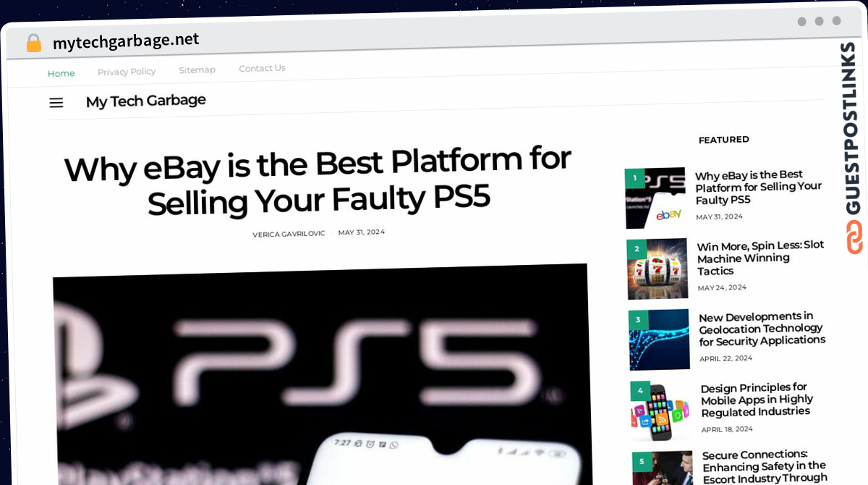Screen dimensions: 868x485
Task: Click the FEATURED section heading
Action: point(724,140)
